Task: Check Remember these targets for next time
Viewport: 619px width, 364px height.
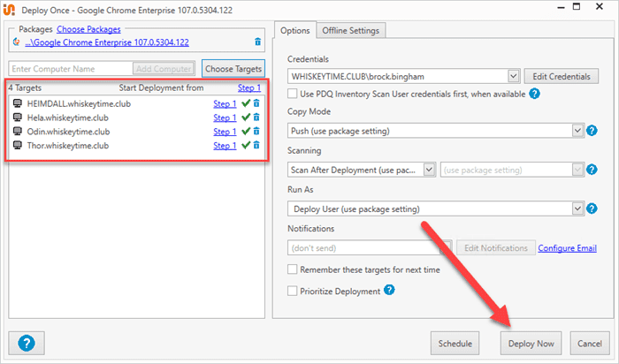Action: [x=292, y=269]
